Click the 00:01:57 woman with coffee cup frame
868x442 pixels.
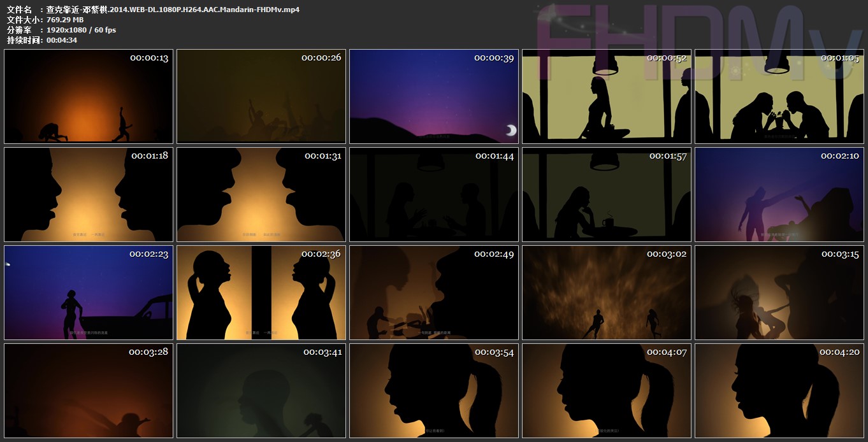(x=607, y=194)
